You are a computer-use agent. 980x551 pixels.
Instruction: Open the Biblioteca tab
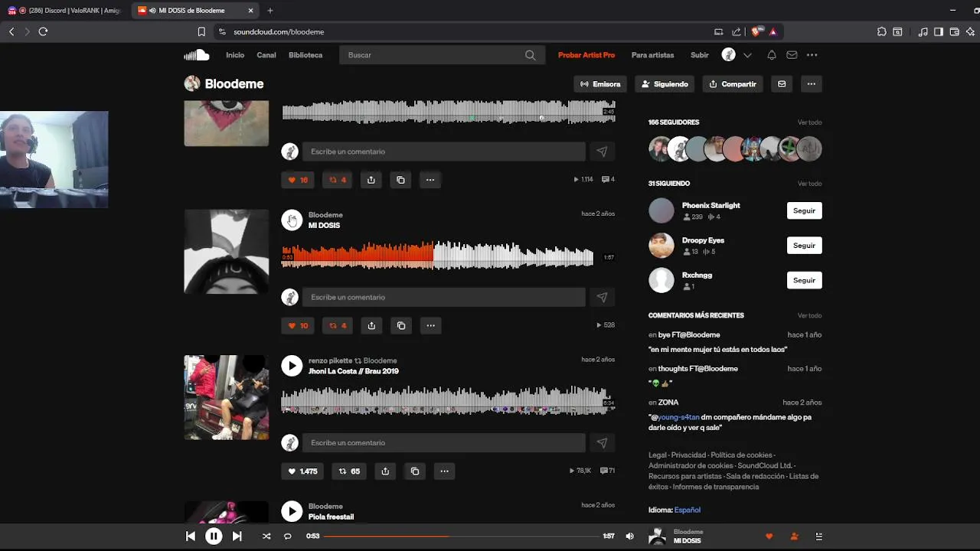click(x=305, y=55)
